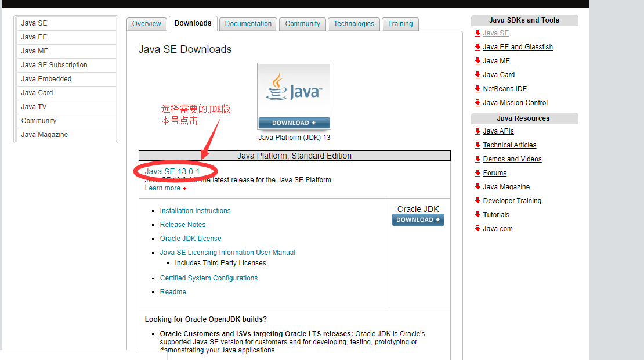Open Java Card link under SDKs and Tools

click(498, 75)
